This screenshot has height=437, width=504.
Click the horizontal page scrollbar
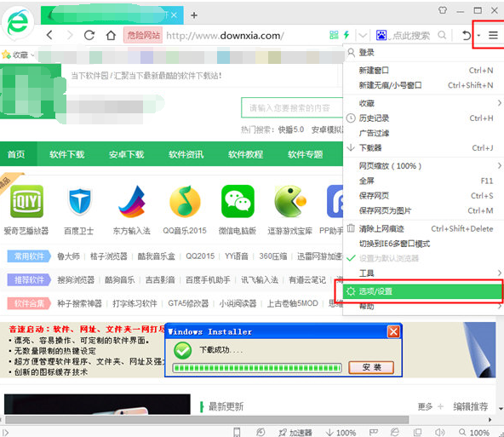(207, 420)
